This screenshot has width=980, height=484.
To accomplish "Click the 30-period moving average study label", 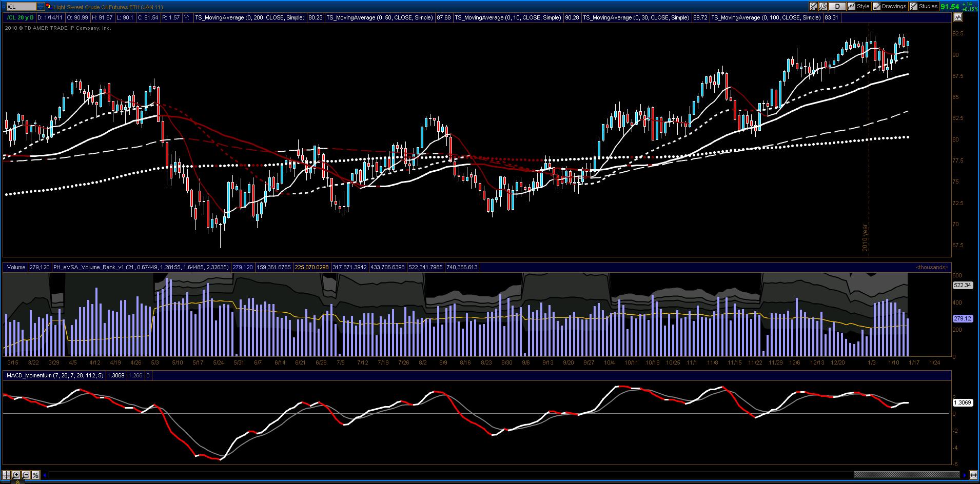I will [x=636, y=17].
